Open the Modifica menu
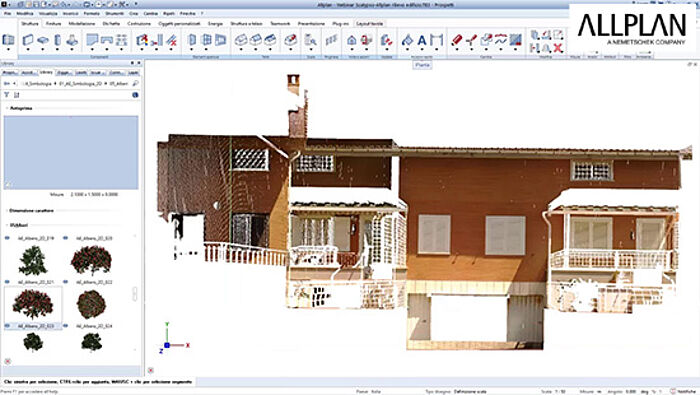Viewport: 700px width, 395px height. pos(25,14)
